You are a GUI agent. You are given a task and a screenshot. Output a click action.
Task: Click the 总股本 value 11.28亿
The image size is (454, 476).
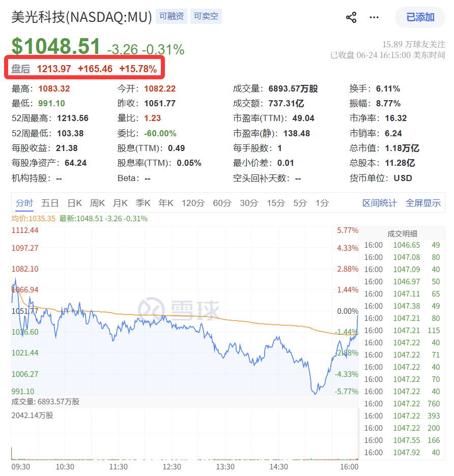coord(400,163)
